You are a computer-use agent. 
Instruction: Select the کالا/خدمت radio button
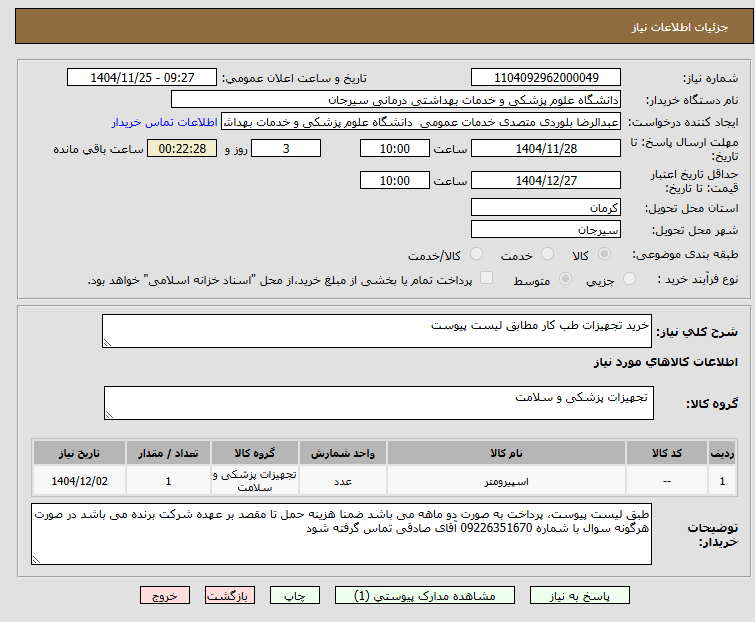click(x=476, y=254)
